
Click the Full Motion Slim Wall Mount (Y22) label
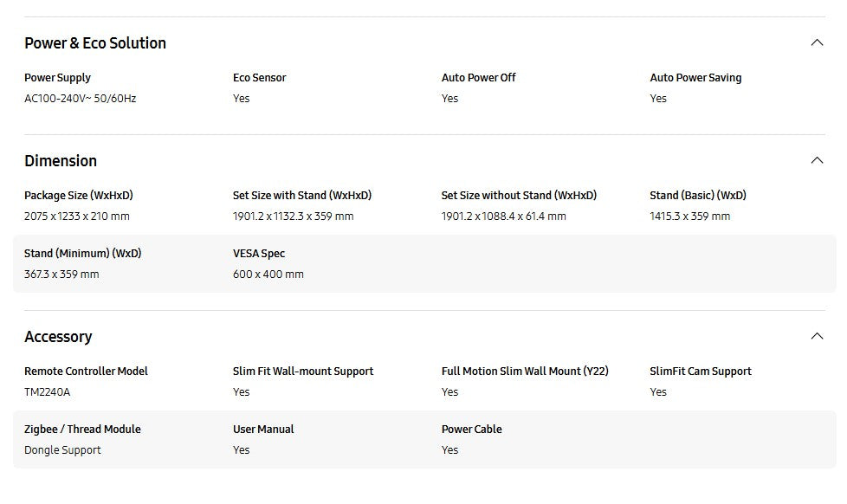(525, 372)
